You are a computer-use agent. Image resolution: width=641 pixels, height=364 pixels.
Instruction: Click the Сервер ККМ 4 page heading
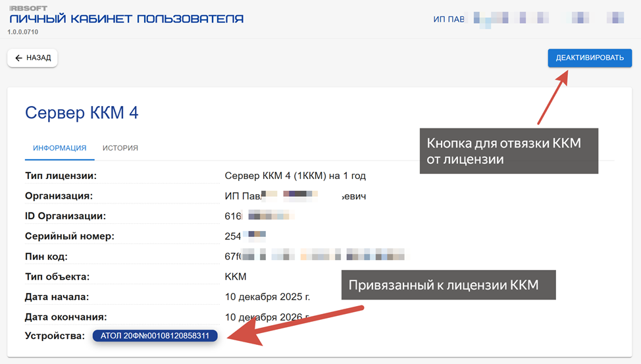pos(82,113)
